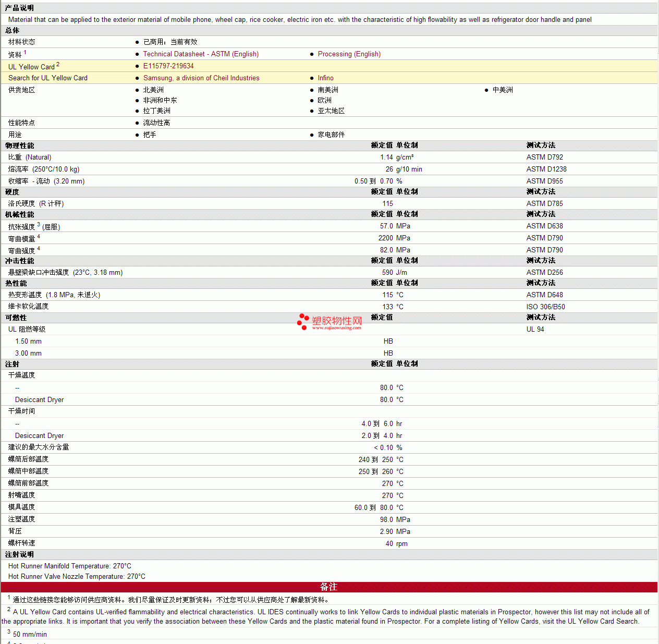The image size is (659, 644).
Task: Select the 1.50 mm thickness row label
Action: [28, 342]
